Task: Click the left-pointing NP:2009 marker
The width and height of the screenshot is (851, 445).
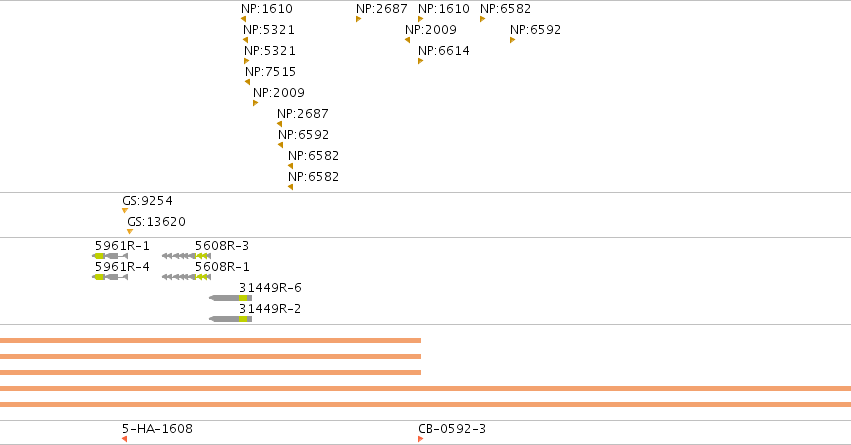Action: tap(407, 40)
